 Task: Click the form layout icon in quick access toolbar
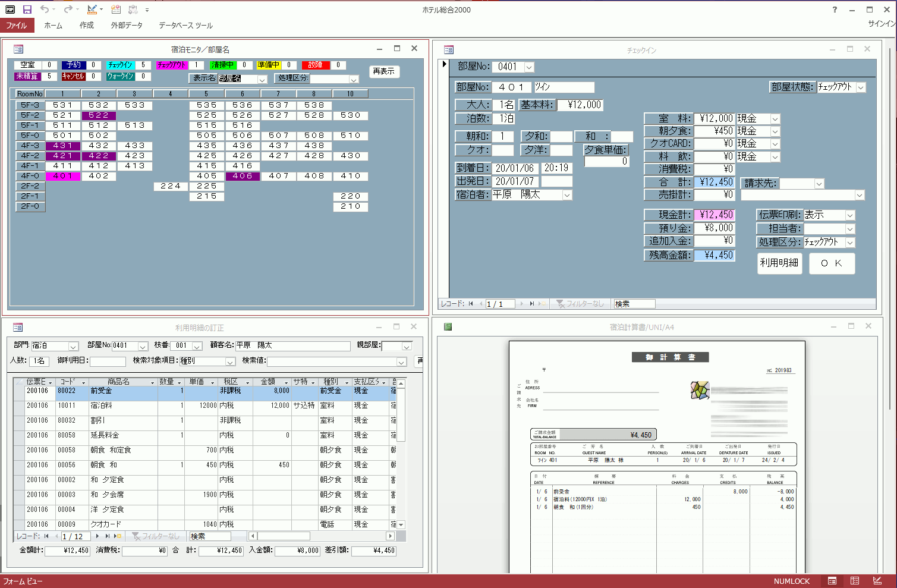[x=116, y=10]
